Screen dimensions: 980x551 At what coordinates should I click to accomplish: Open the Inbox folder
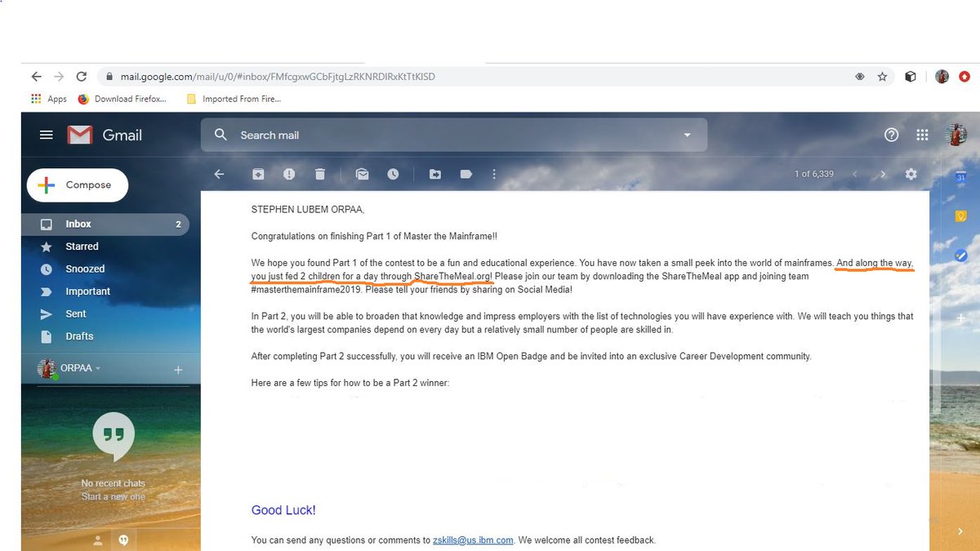coord(105,224)
